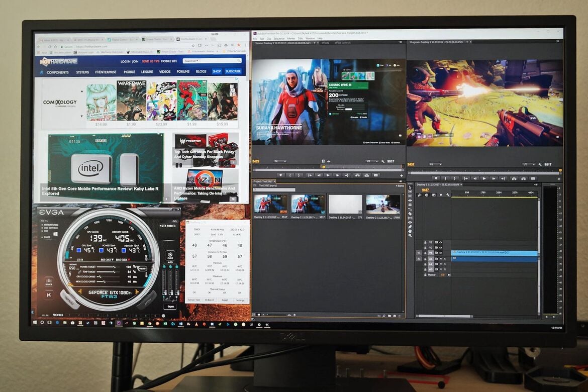Open the Hot Hardware Search All dropdown
This screenshot has height=392, width=588.
(191, 61)
